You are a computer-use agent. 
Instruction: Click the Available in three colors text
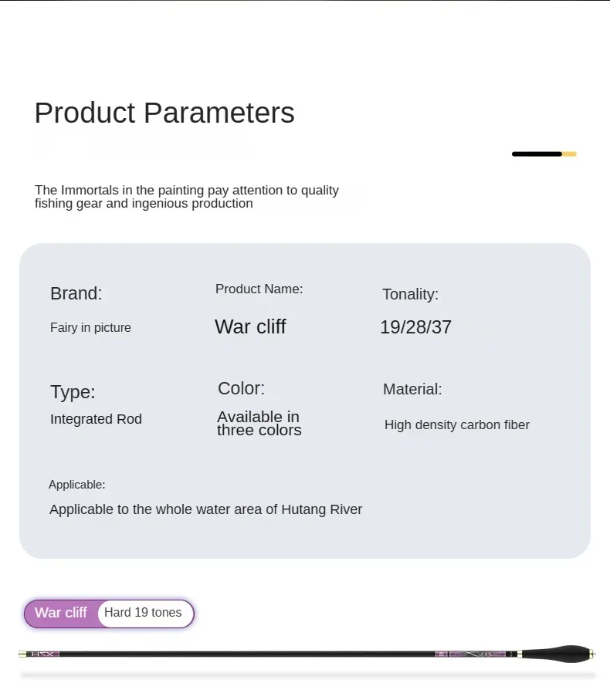point(259,424)
